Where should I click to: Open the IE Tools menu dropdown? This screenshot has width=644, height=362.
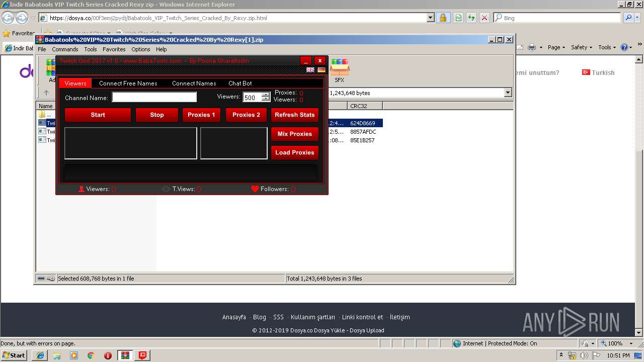(x=607, y=47)
